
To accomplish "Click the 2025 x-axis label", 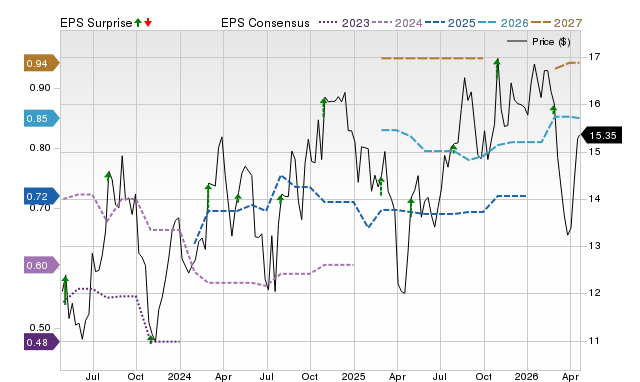I will (353, 376).
